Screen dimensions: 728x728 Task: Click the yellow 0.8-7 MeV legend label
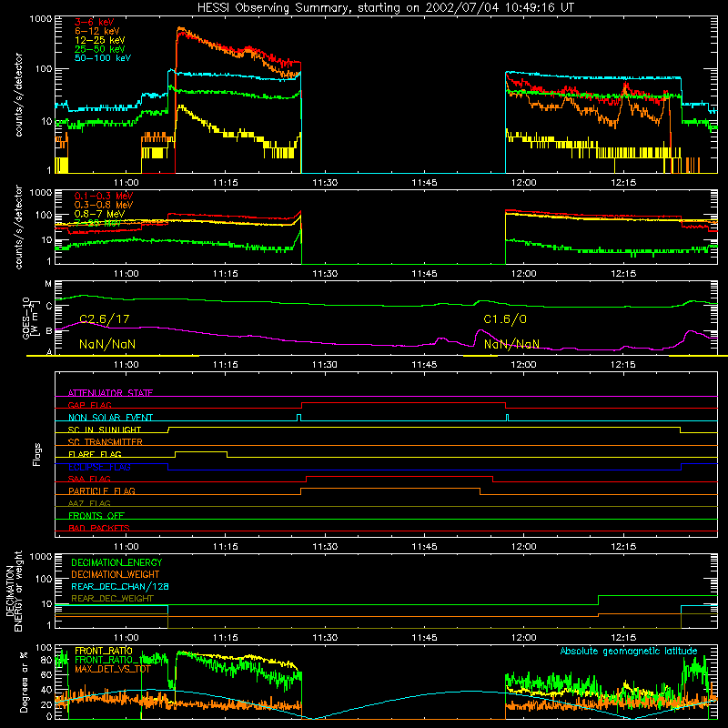pos(100,214)
